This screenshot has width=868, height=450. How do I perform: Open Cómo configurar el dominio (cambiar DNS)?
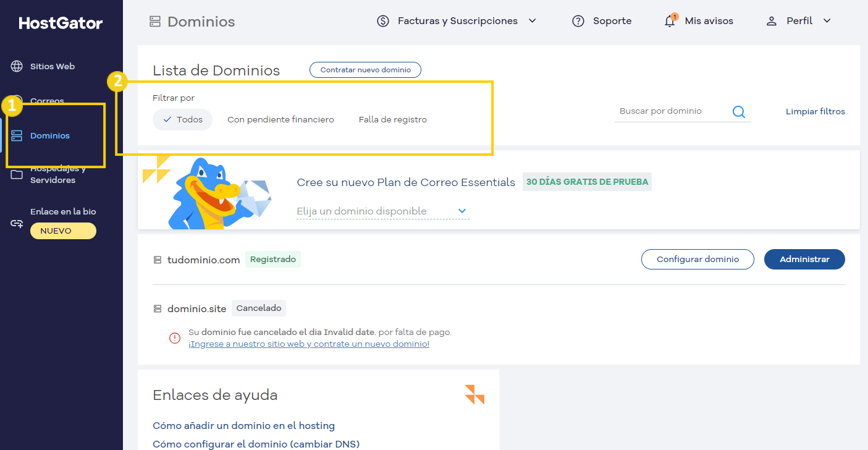tap(256, 444)
